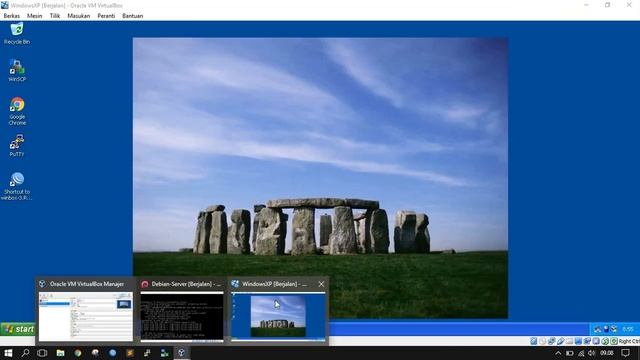Screen dimensions: 640x360
Task: Select the Recycle Bin desktop icon
Action: [x=17, y=33]
